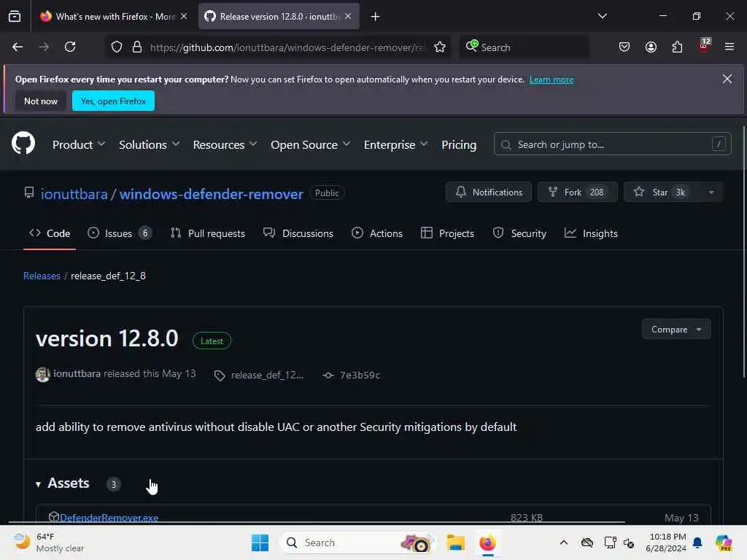The width and height of the screenshot is (747, 560).
Task: Open Windows Start menu icon
Action: [260, 542]
